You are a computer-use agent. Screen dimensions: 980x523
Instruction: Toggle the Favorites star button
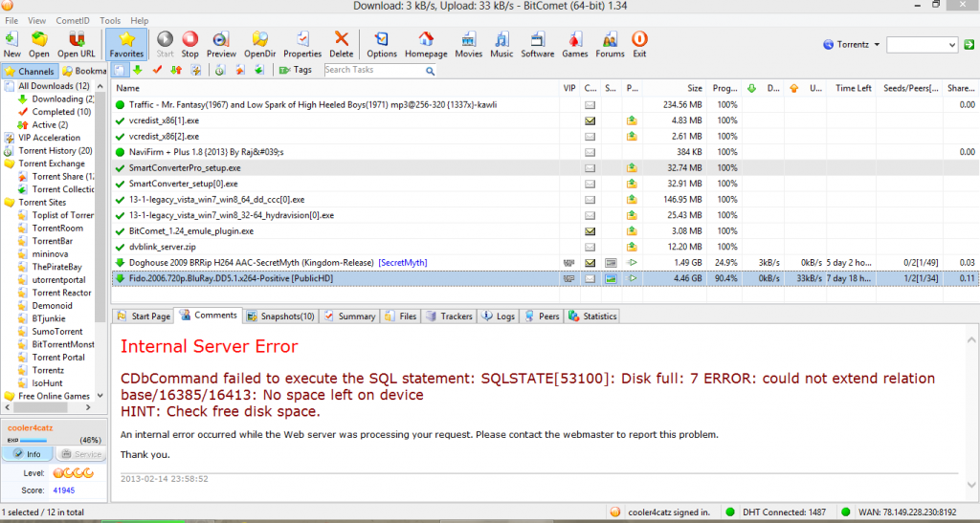click(x=127, y=44)
